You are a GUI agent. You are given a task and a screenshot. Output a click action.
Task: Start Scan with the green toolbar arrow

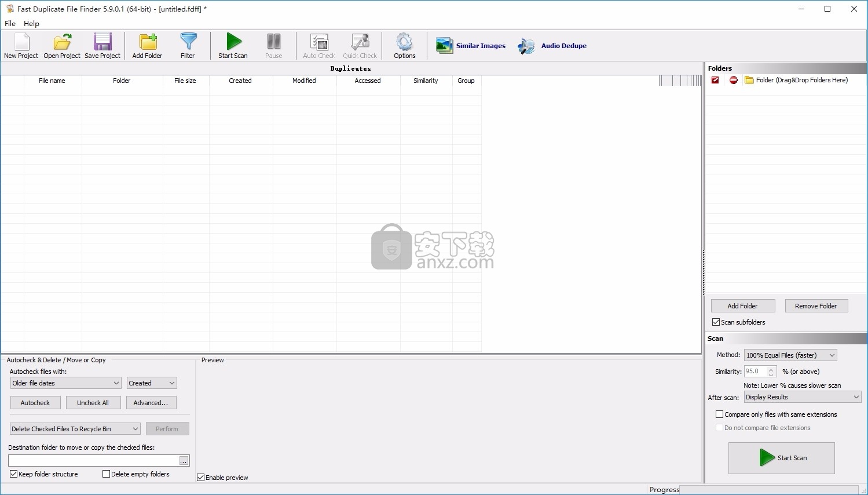233,46
